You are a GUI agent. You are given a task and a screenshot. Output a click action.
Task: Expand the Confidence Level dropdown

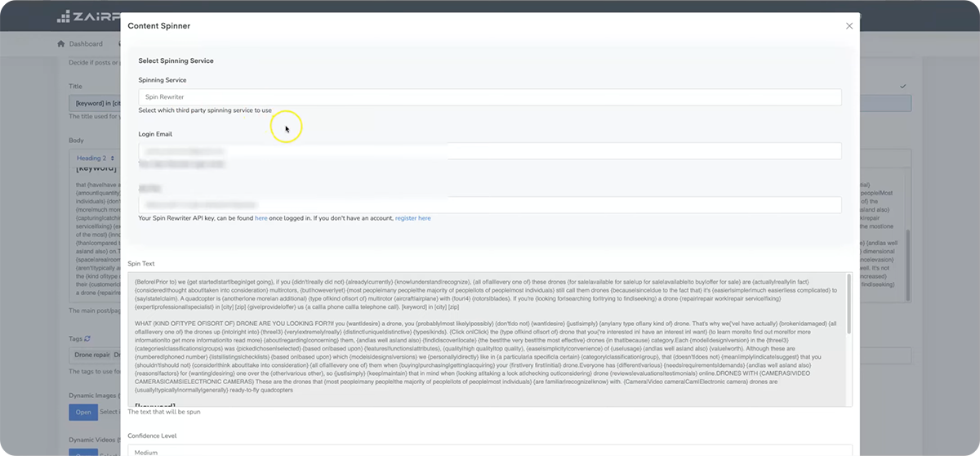489,450
